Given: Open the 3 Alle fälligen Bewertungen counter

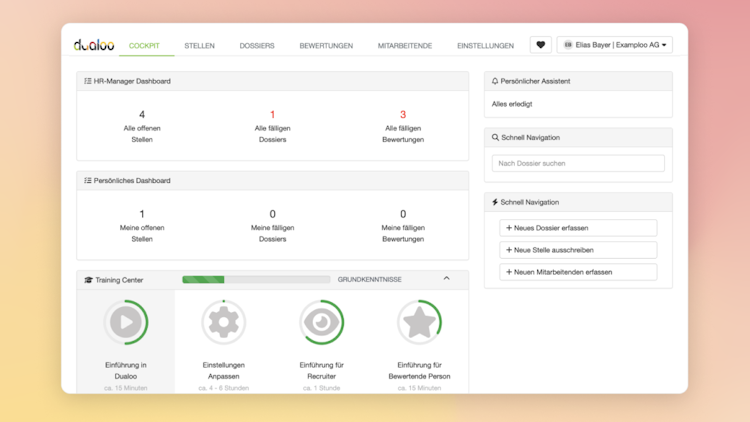Looking at the screenshot, I should tap(403, 126).
